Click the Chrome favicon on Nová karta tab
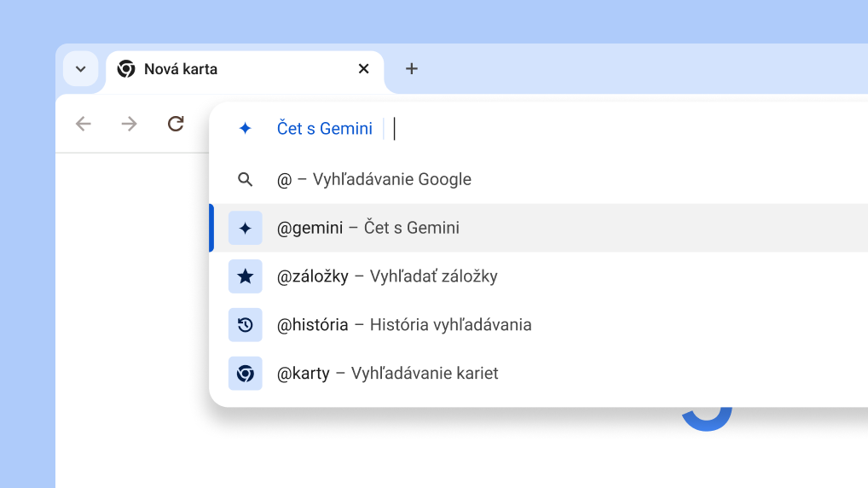Viewport: 868px width, 488px height. [x=126, y=69]
